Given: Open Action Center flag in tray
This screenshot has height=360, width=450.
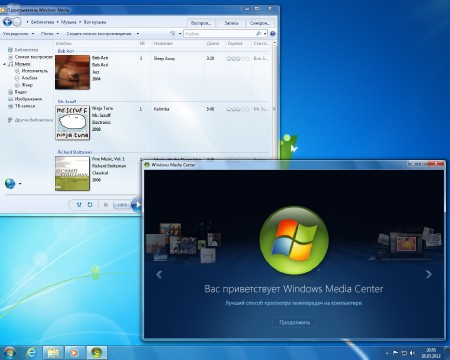Looking at the screenshot, I should [x=395, y=353].
